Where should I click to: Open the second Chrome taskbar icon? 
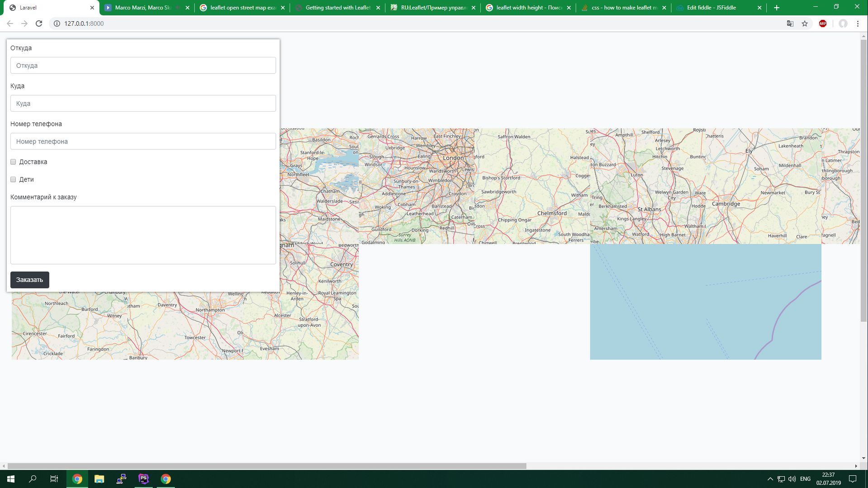(x=166, y=479)
